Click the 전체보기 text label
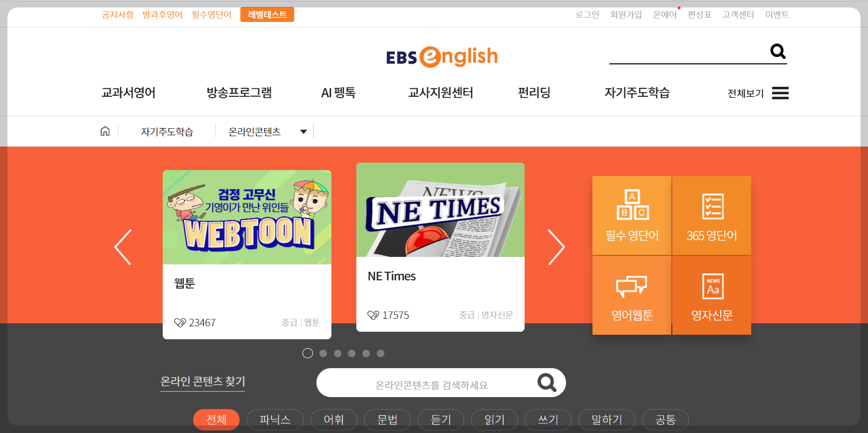Image resolution: width=868 pixels, height=433 pixels. pyautogui.click(x=746, y=93)
